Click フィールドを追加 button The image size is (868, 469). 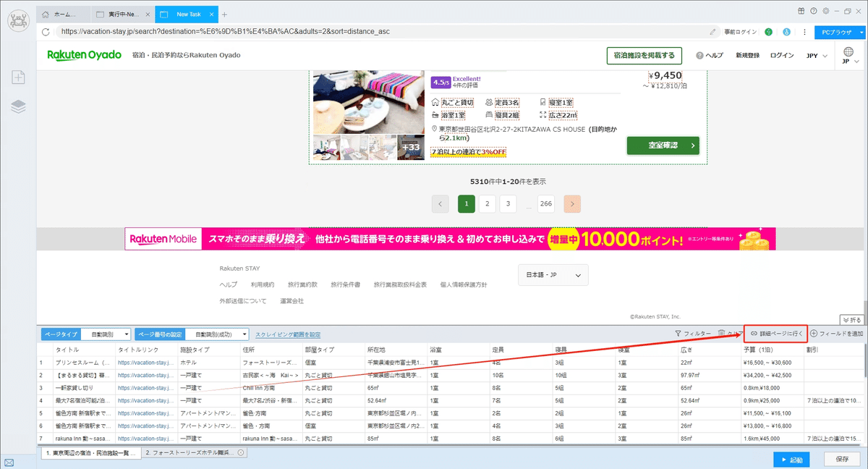coord(837,334)
